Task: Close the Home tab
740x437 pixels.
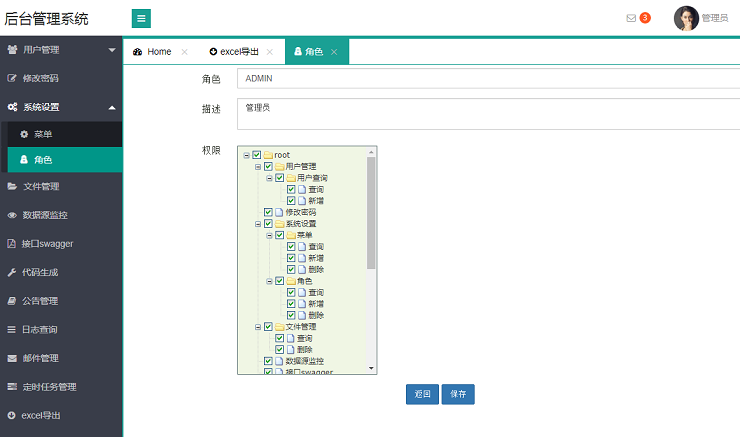Action: [x=184, y=52]
